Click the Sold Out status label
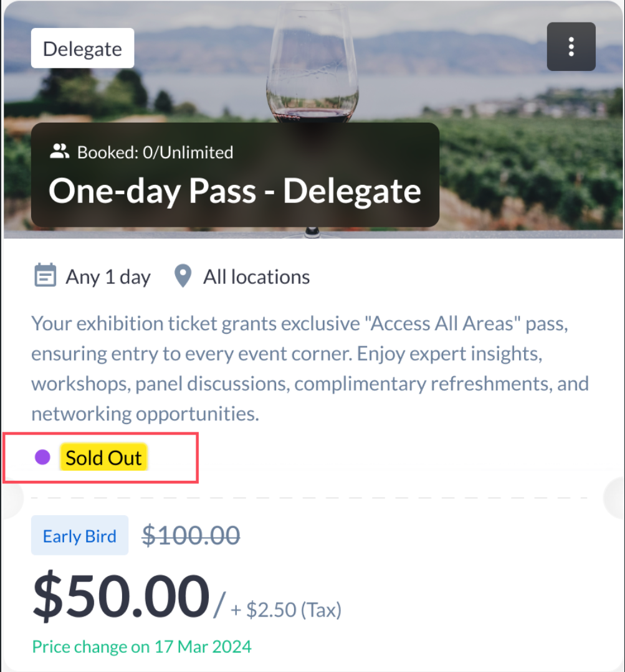 click(x=104, y=458)
